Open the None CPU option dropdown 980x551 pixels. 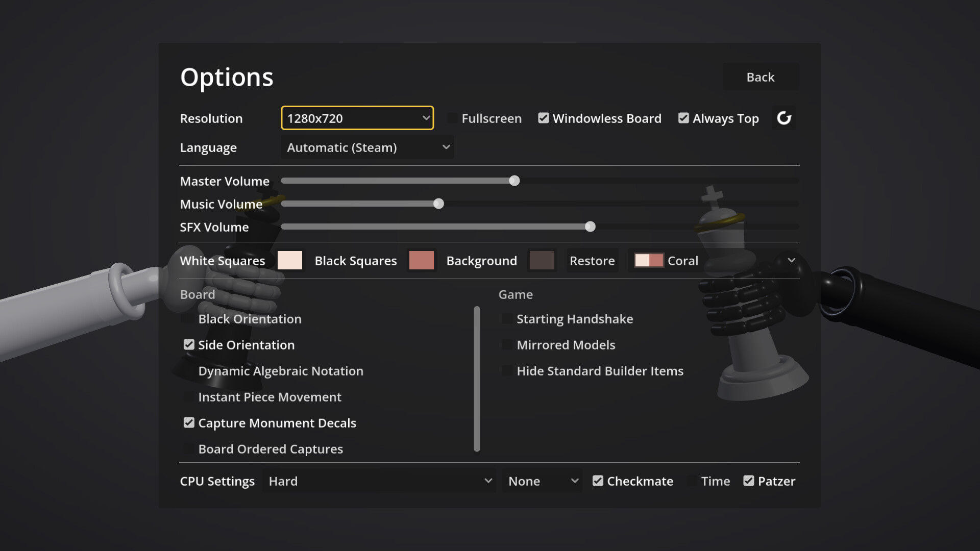[542, 481]
